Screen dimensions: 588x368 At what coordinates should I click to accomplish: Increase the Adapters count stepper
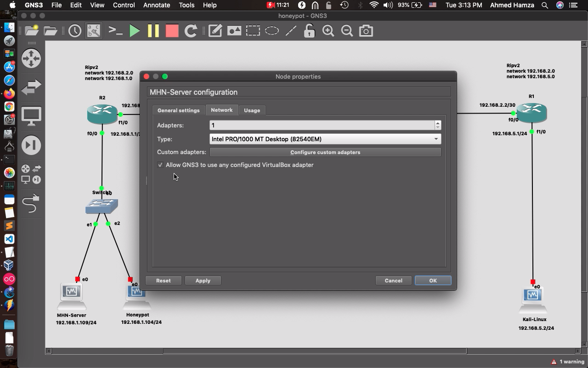437,123
